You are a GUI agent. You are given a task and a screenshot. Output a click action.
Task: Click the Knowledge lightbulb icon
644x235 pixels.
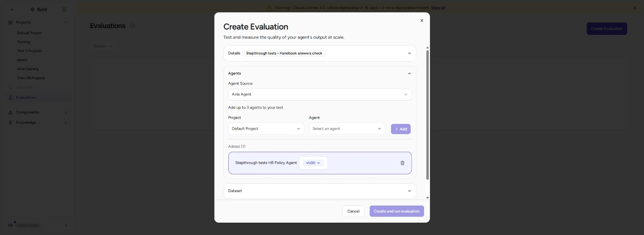pos(10,123)
